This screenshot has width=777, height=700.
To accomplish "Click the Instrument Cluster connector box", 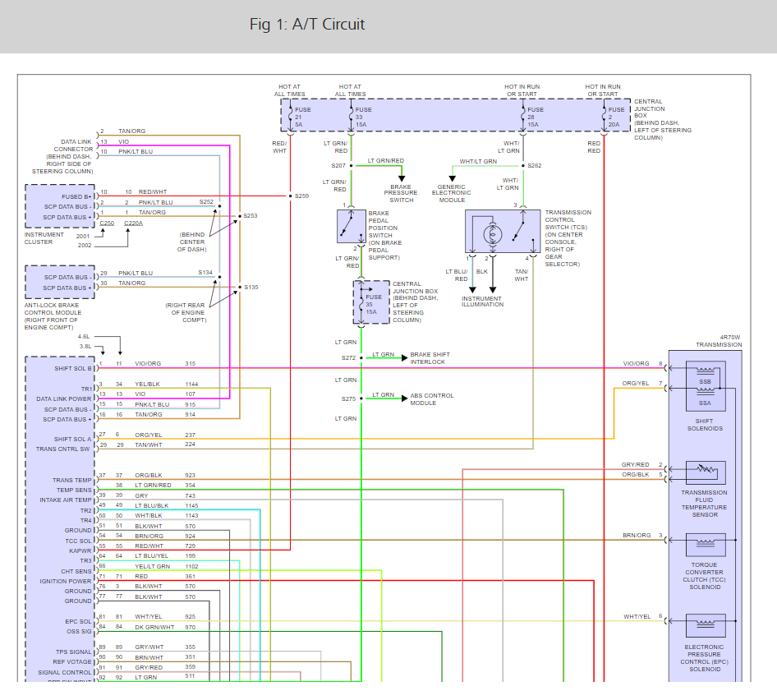I will click(60, 206).
